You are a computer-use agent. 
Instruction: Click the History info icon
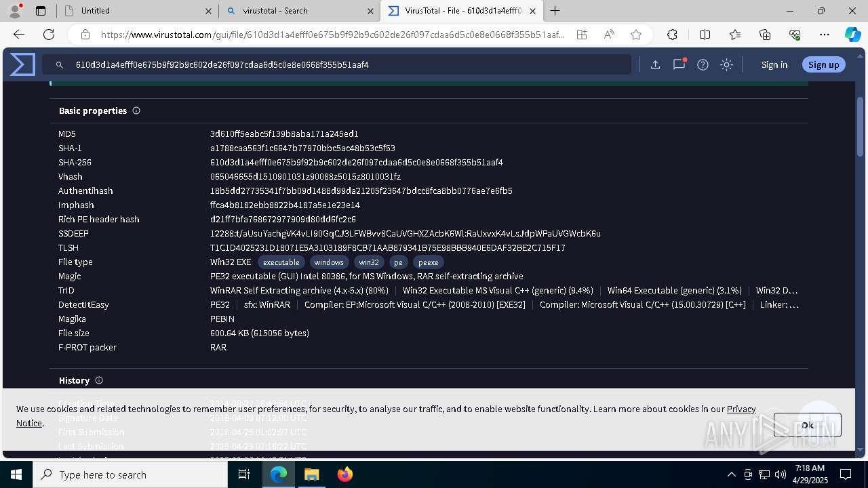point(99,380)
